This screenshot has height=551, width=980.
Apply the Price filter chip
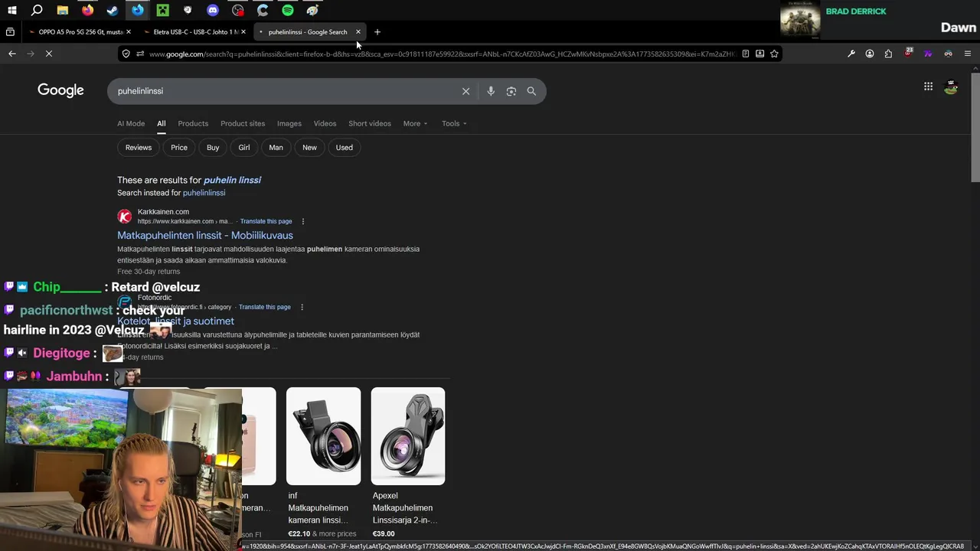tap(179, 148)
